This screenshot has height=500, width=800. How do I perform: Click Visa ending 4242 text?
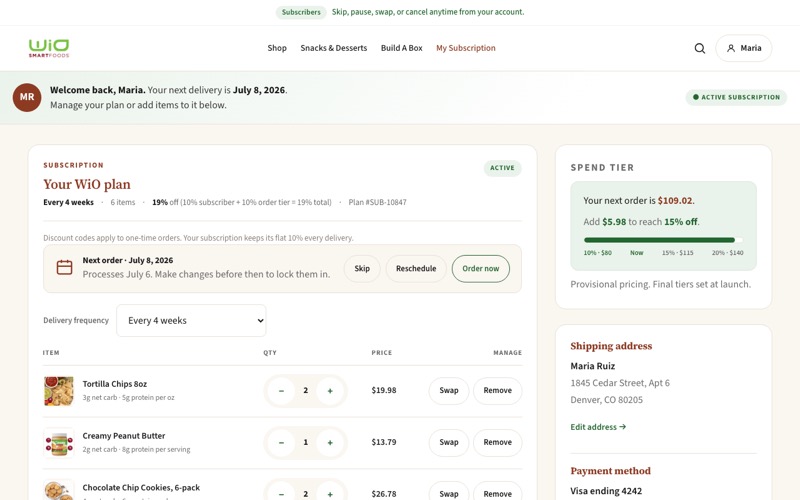(606, 491)
